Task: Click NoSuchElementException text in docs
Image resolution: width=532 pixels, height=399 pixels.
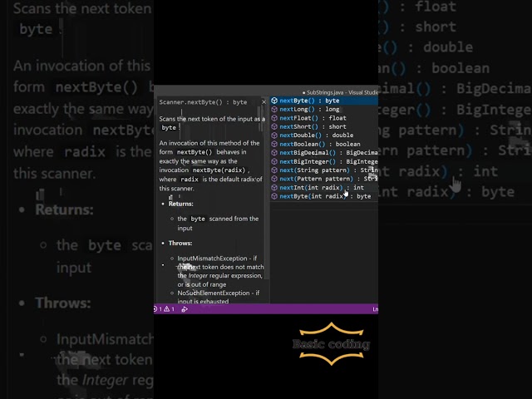Action: click(x=214, y=293)
